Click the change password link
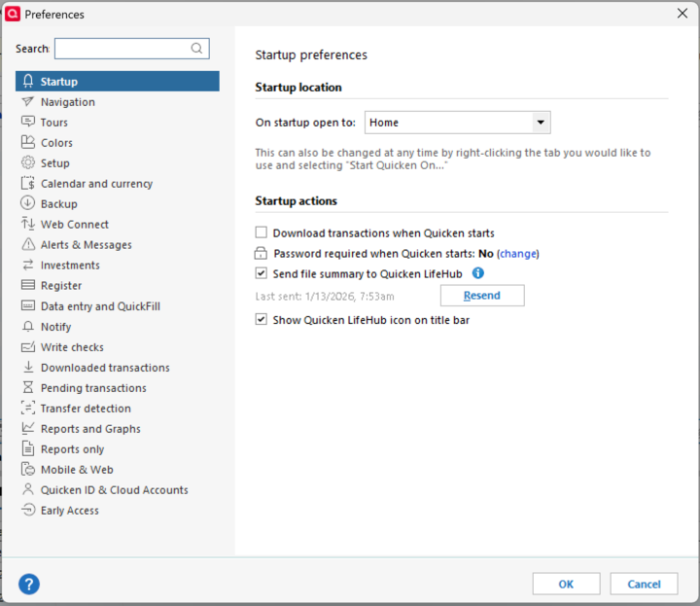Screen dimensions: 700x606 517,254
